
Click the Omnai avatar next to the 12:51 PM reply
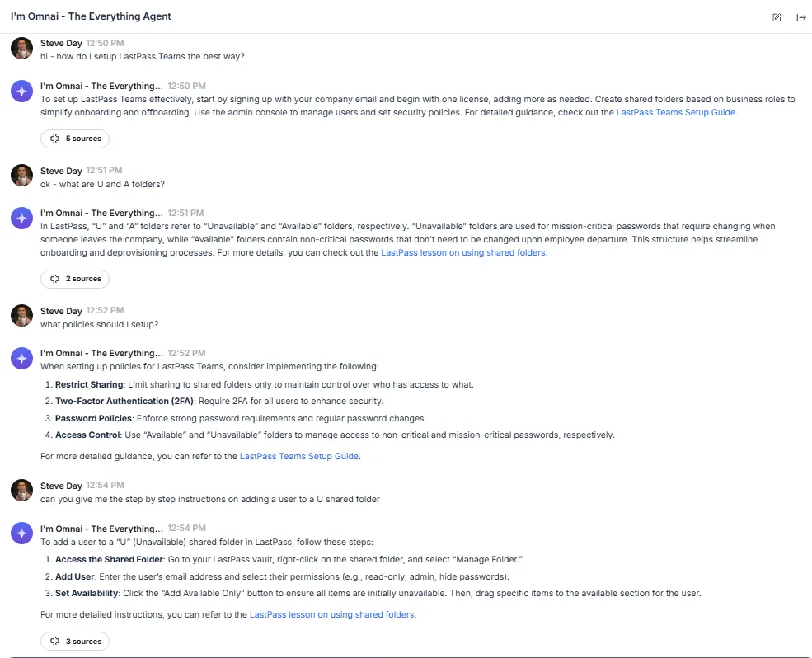[21, 218]
